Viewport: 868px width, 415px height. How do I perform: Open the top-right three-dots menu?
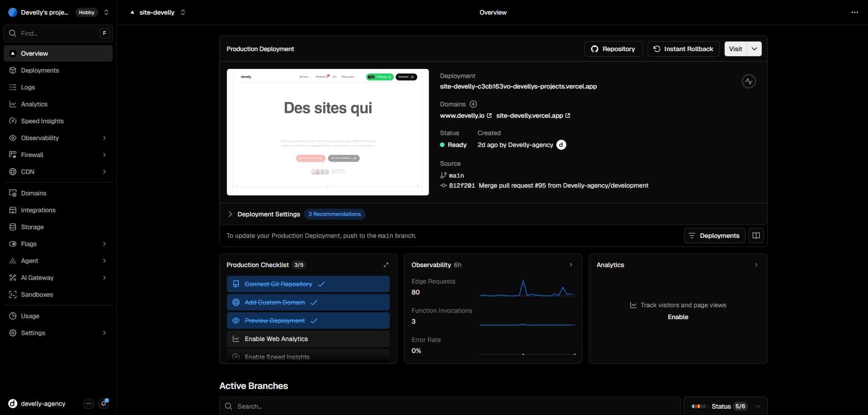855,12
